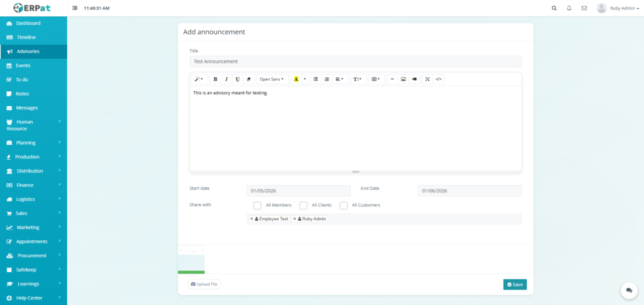Image resolution: width=644 pixels, height=305 pixels.
Task: Toggle bold formatting in editor toolbar
Action: (x=215, y=79)
